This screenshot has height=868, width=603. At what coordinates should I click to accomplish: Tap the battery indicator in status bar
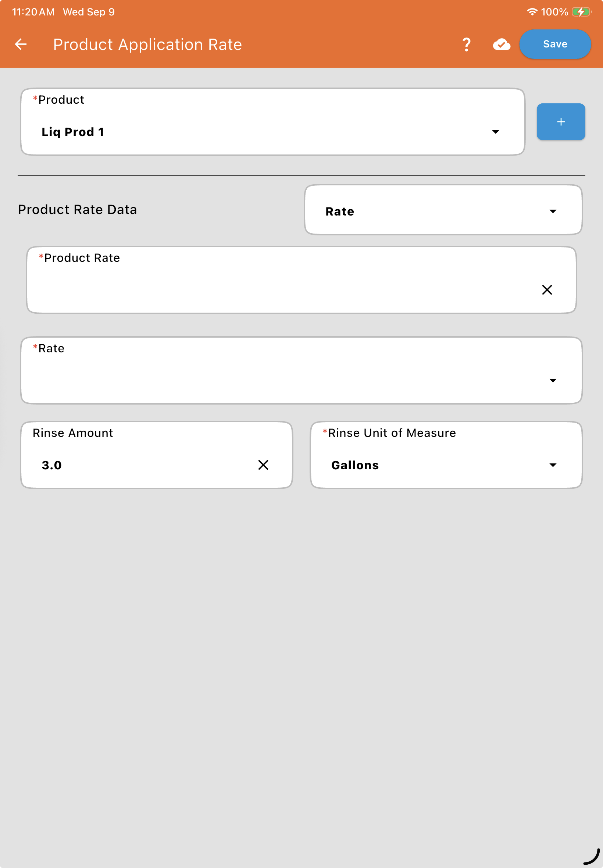tap(581, 12)
